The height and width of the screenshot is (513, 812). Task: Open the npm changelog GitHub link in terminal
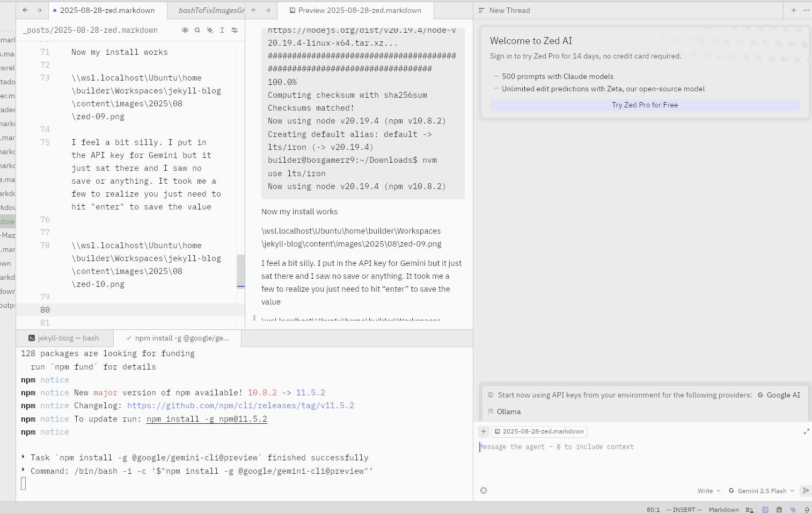pos(240,406)
